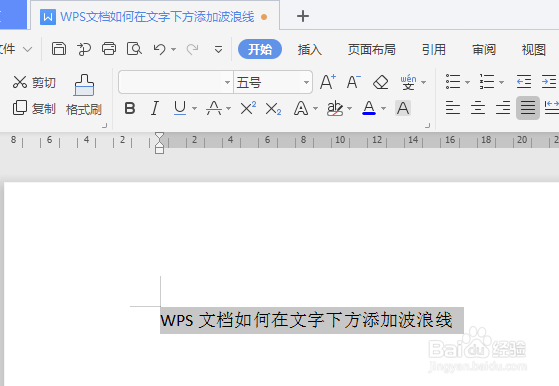Toggle Underline formatting
Image resolution: width=559 pixels, height=386 pixels.
(180, 108)
